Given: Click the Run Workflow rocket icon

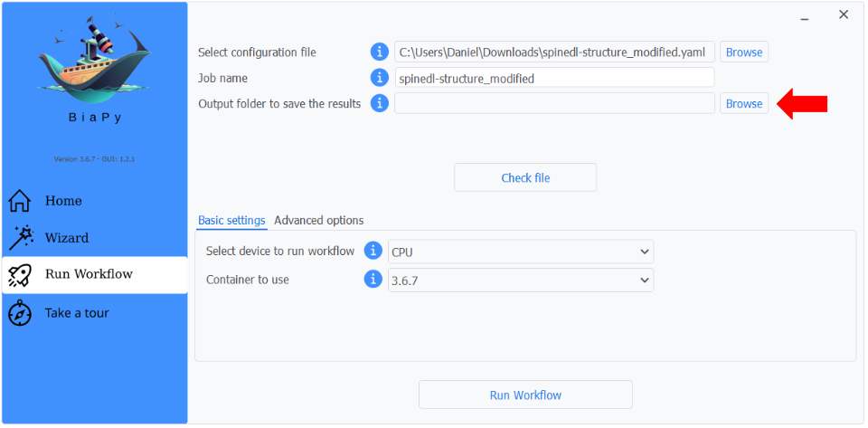Looking at the screenshot, I should click(x=20, y=275).
